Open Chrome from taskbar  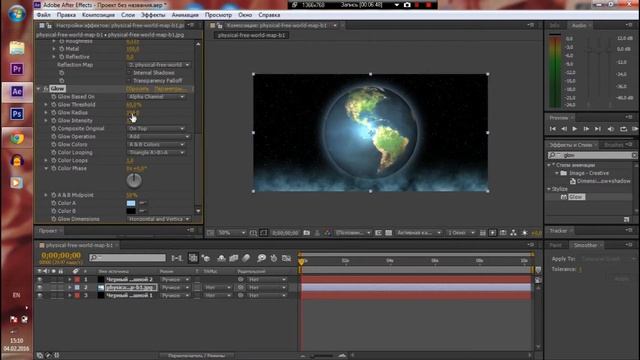pyautogui.click(x=17, y=138)
